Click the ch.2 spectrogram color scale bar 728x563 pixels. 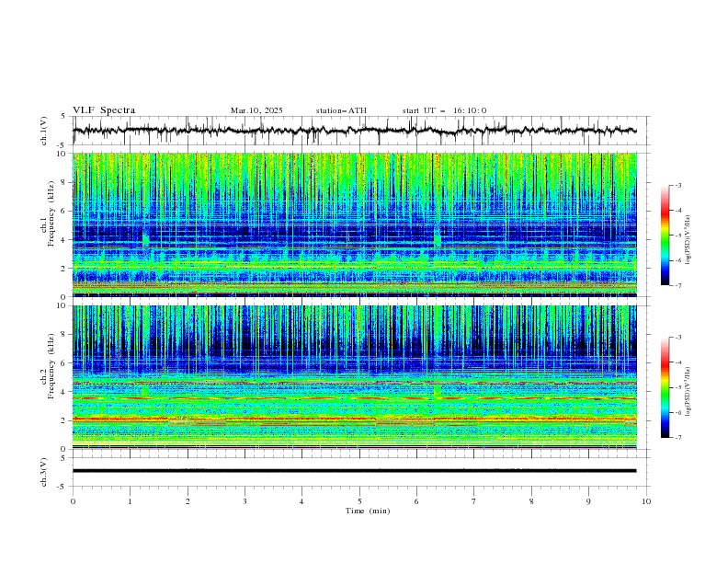tap(665, 387)
